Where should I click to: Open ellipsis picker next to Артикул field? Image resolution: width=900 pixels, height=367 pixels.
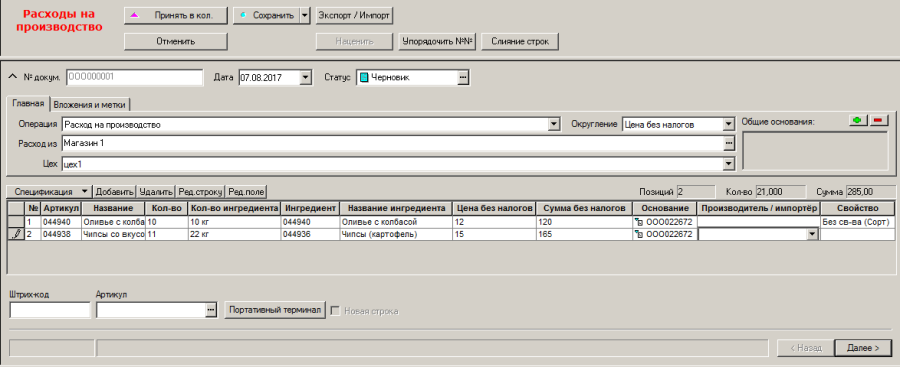211,310
